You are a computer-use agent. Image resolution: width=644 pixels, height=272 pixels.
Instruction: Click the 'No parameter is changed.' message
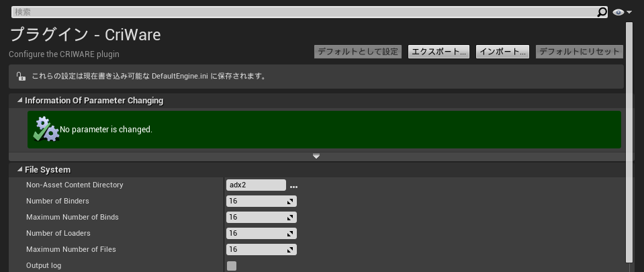click(106, 130)
